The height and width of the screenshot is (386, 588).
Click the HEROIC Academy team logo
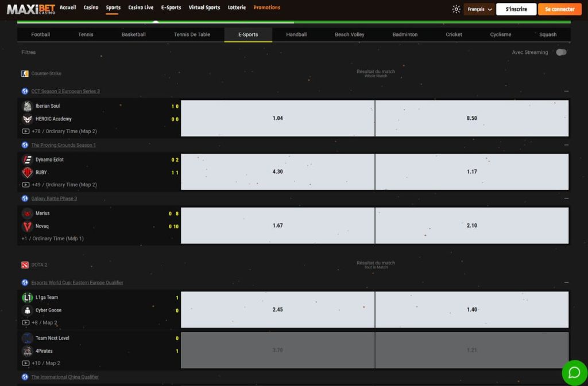pyautogui.click(x=27, y=119)
